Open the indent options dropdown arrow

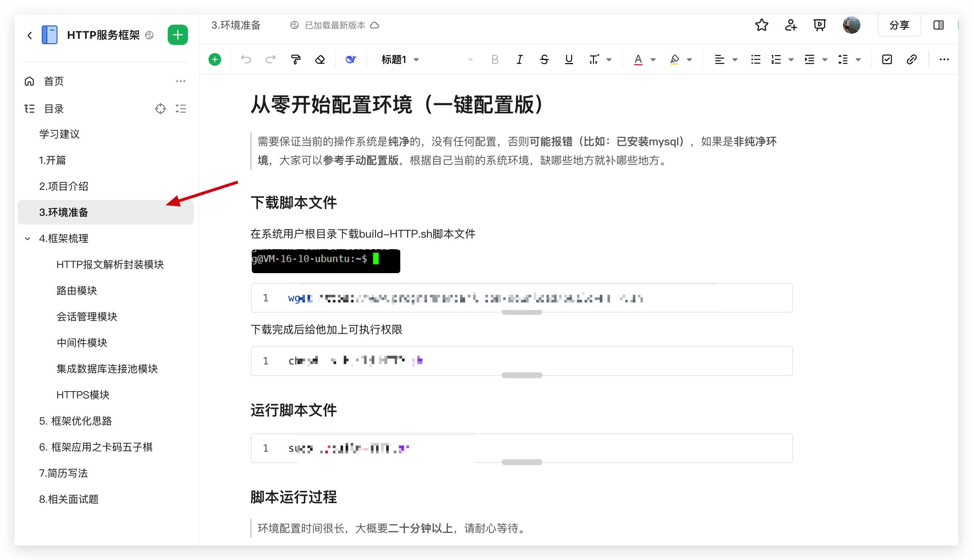point(824,60)
